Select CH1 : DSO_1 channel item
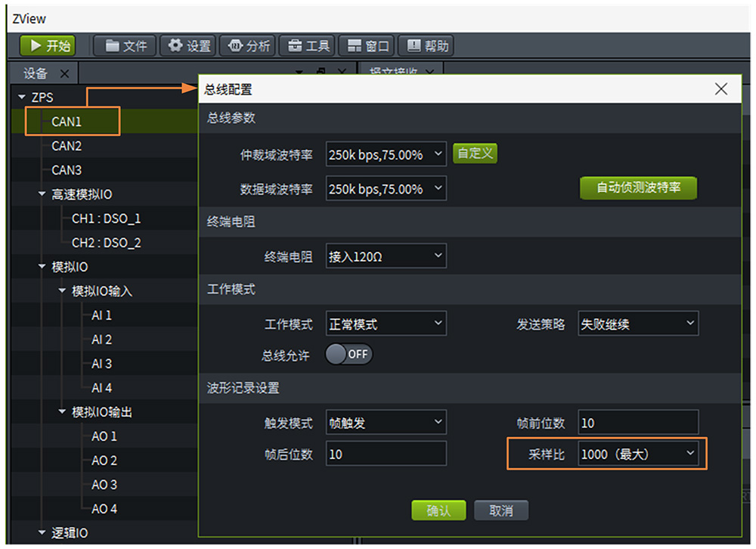The height and width of the screenshot is (549, 756). tap(106, 219)
